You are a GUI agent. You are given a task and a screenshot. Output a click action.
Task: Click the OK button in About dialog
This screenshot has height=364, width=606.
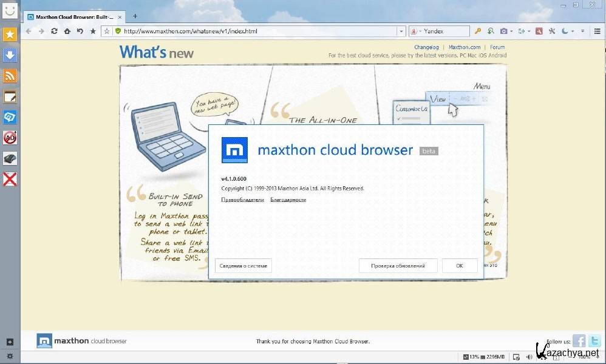coord(460,266)
